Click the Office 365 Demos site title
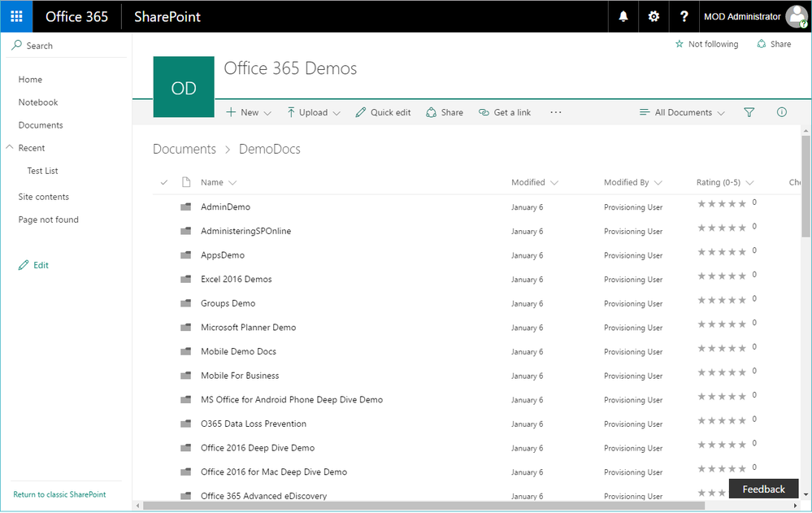Viewport: 812px width, 513px height. (x=290, y=68)
